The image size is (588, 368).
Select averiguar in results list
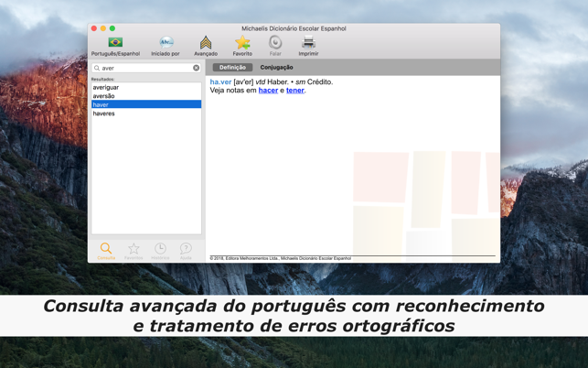coord(146,87)
